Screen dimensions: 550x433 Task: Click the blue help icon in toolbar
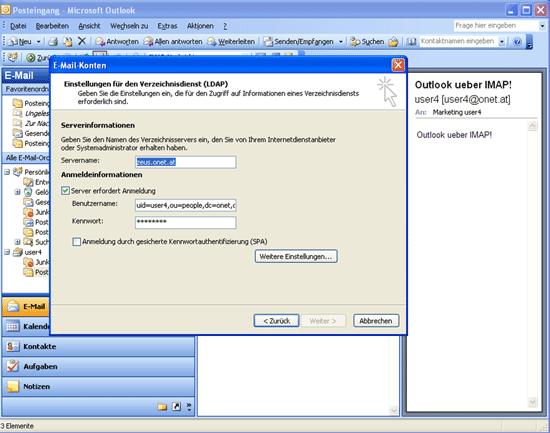pyautogui.click(x=517, y=41)
